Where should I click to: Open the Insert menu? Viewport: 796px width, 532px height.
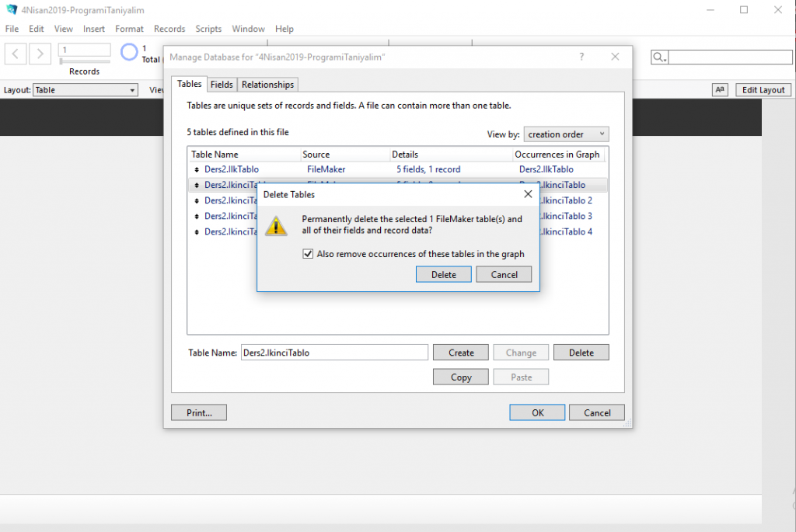[94, 29]
